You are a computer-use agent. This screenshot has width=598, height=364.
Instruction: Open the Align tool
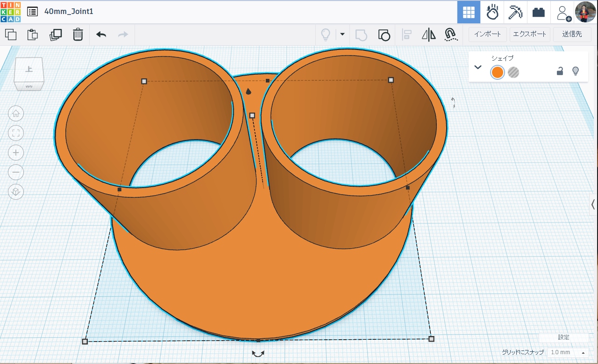(407, 35)
